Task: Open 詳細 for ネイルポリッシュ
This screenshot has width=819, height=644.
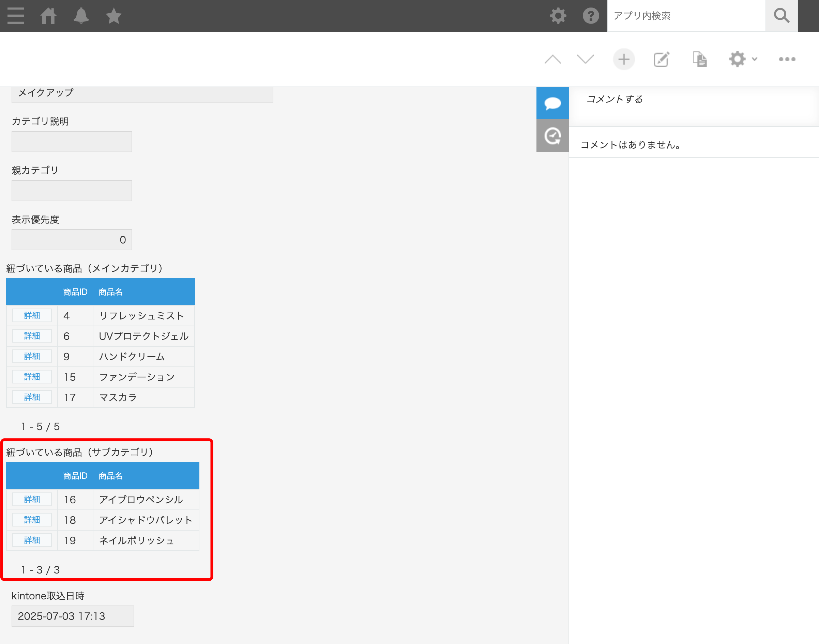Action: 32,540
